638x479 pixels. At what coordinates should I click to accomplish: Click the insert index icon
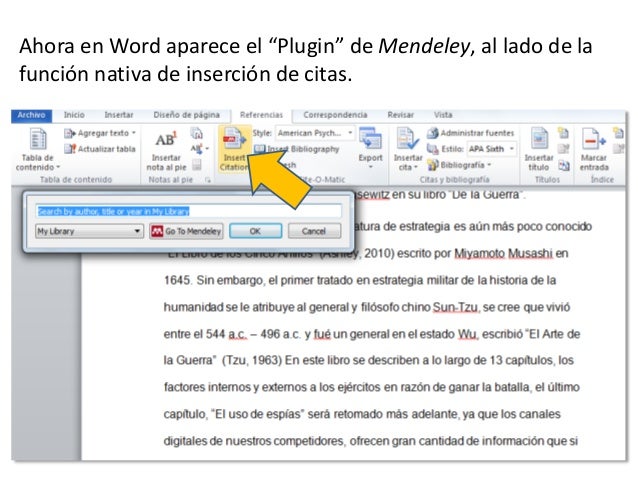click(618, 133)
